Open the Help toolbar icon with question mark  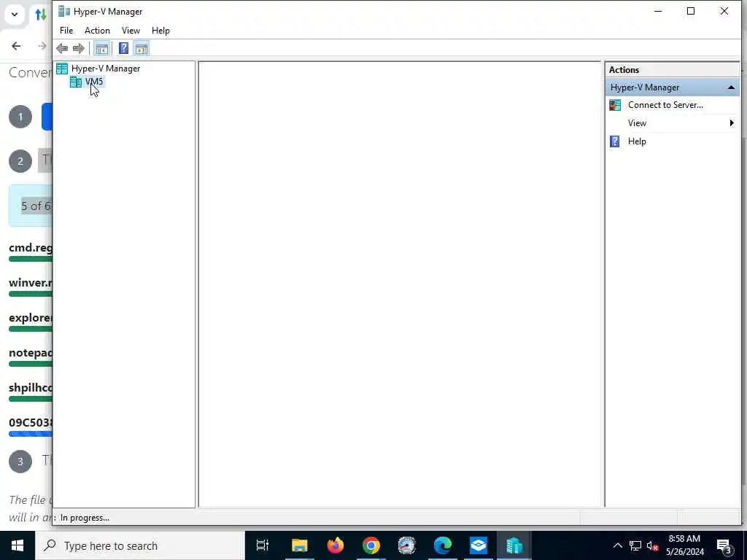[x=123, y=48]
